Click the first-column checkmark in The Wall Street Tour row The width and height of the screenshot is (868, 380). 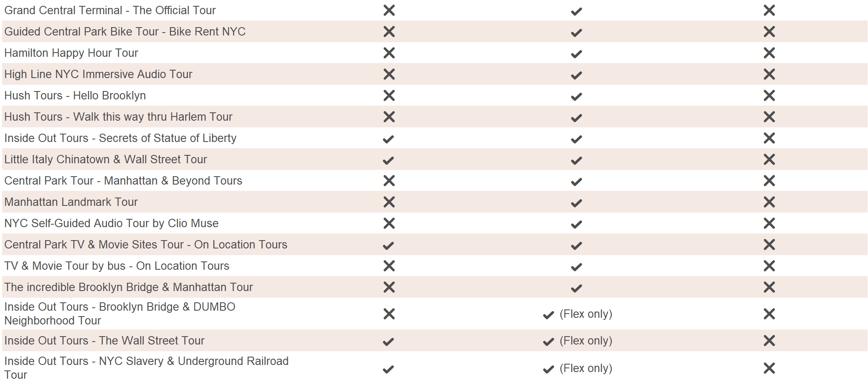click(x=388, y=342)
